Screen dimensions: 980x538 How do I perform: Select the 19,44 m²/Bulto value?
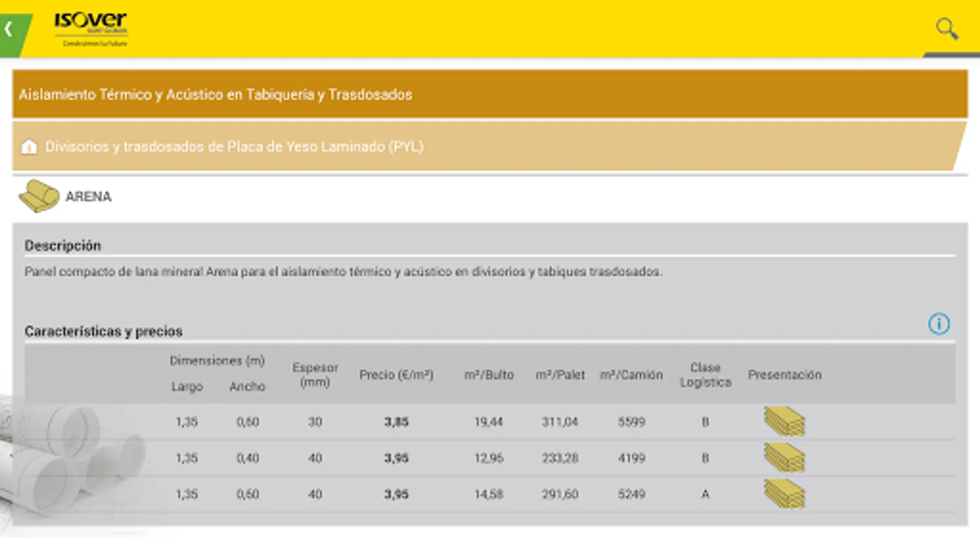coord(489,422)
